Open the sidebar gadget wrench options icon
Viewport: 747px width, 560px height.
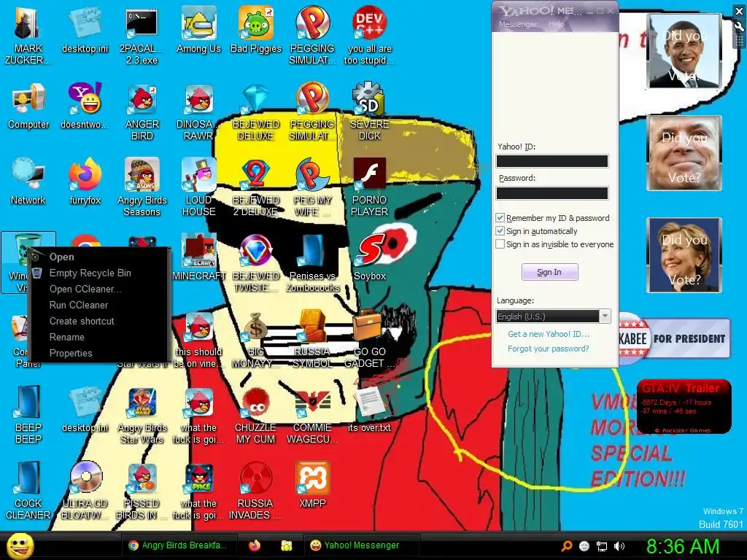coord(739,27)
